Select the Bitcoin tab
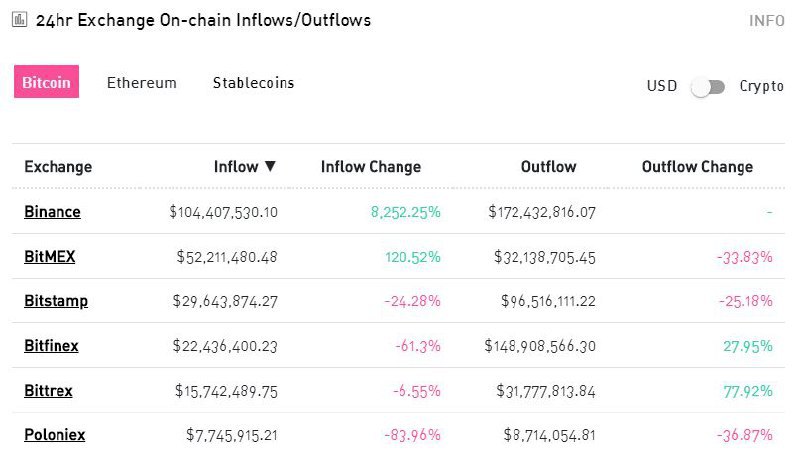The width and height of the screenshot is (800, 471). tap(46, 83)
